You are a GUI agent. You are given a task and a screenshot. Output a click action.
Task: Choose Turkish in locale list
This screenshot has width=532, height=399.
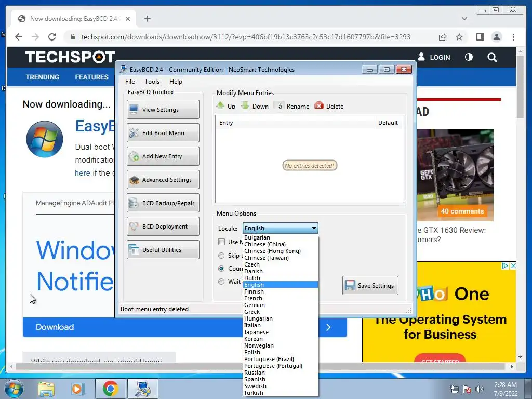point(280,393)
